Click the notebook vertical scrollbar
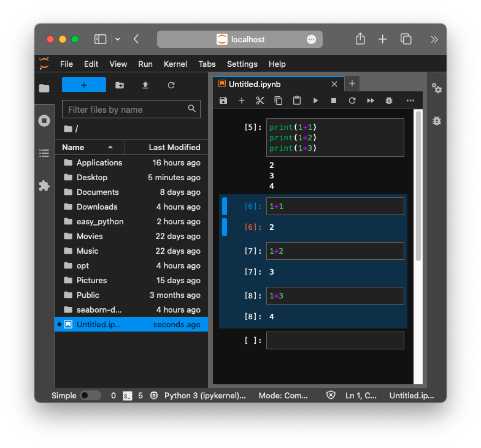481x448 pixels. click(418, 186)
